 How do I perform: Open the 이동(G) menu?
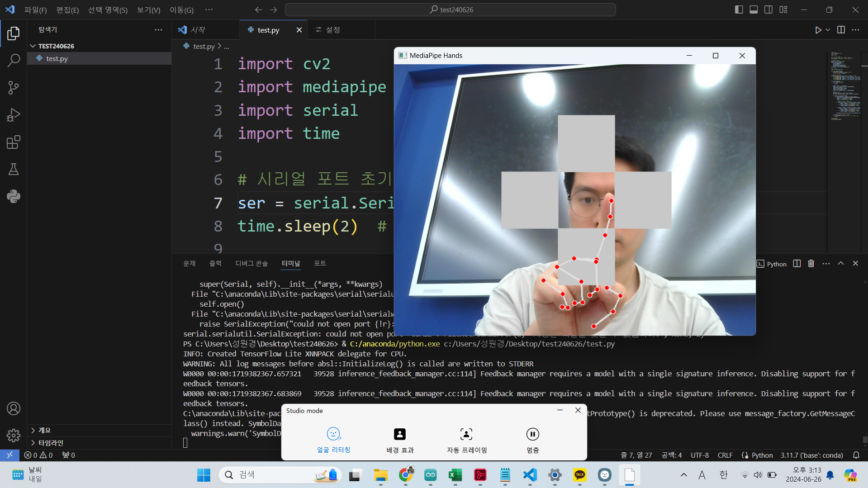(x=181, y=10)
